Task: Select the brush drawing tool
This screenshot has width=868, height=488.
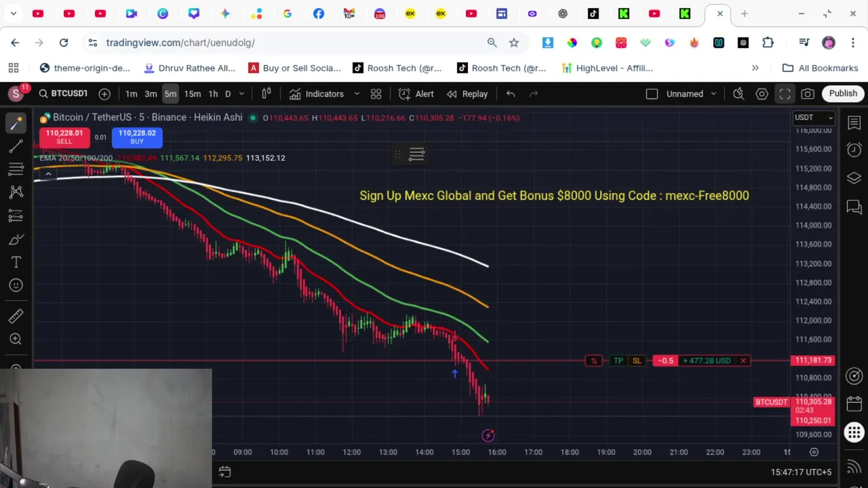Action: [16, 239]
